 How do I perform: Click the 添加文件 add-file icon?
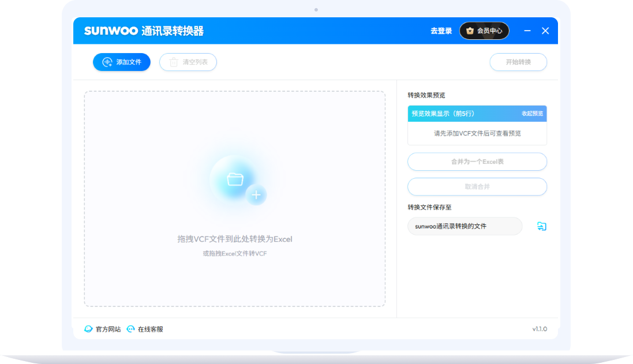tap(107, 62)
